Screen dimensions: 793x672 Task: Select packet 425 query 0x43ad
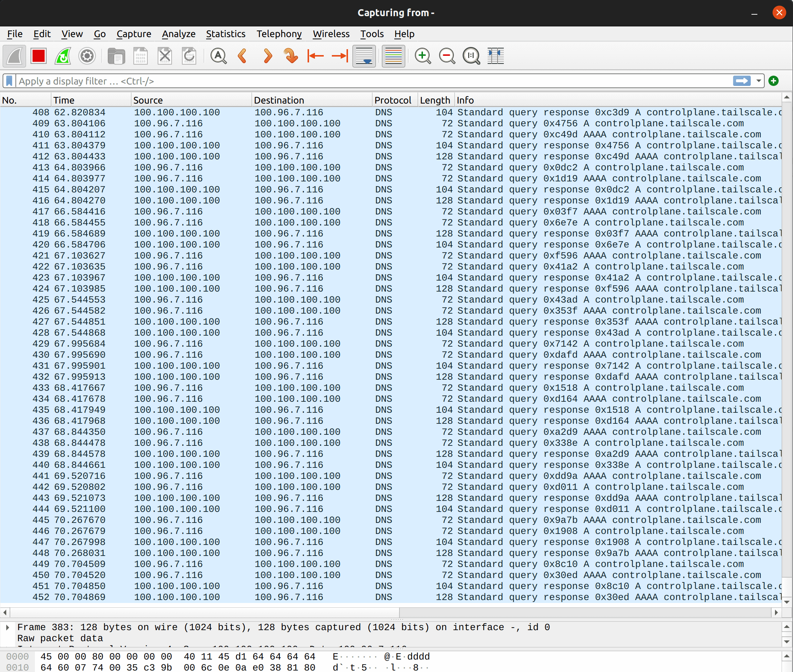tap(391, 299)
